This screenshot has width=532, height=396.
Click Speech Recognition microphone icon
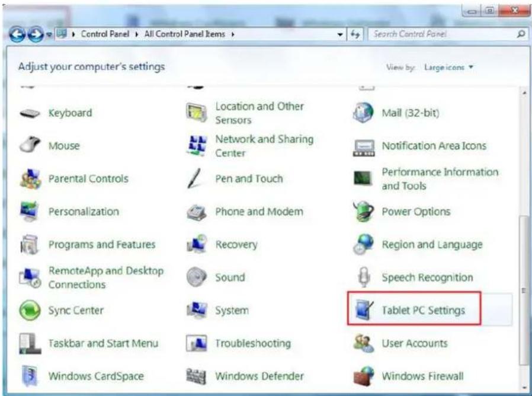pyautogui.click(x=364, y=277)
